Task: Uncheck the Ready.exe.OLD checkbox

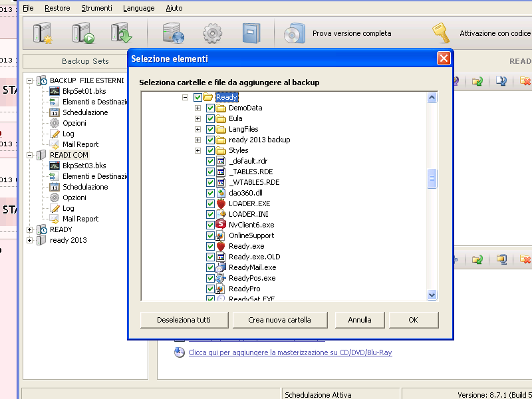Action: point(210,257)
